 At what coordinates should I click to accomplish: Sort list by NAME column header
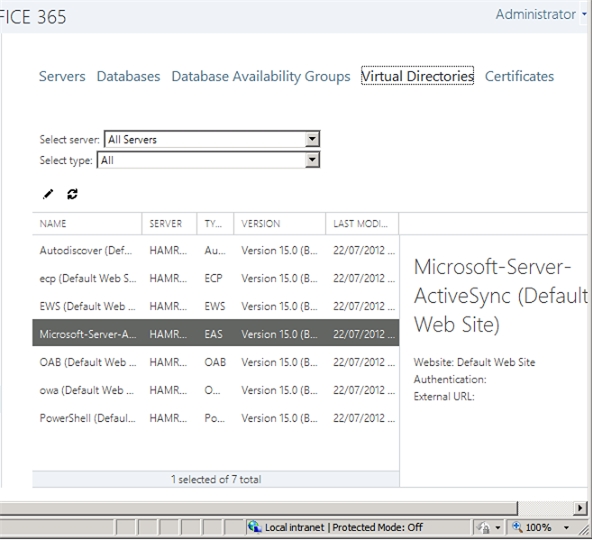(x=87, y=224)
